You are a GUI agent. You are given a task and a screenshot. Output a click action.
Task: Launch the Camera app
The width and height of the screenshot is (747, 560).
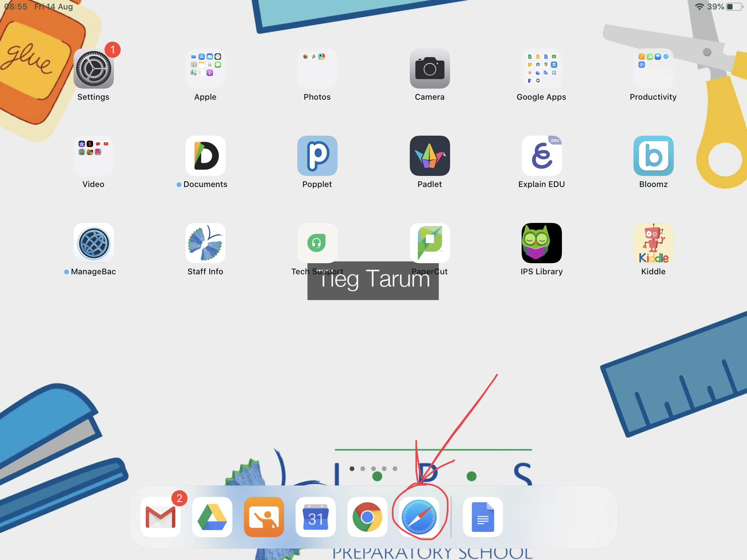tap(430, 69)
